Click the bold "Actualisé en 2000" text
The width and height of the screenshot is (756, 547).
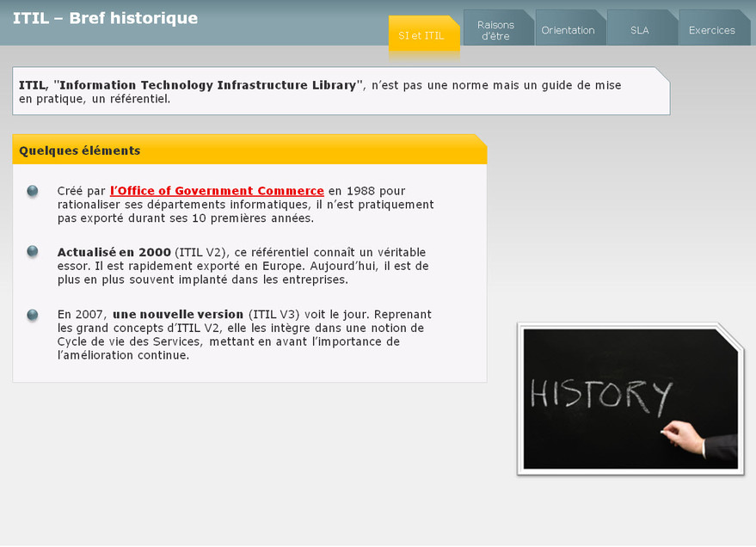point(114,252)
